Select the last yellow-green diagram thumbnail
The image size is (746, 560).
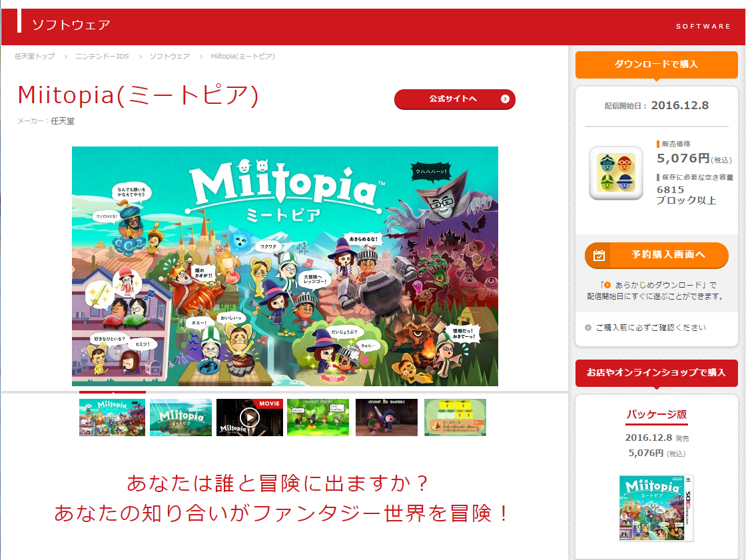click(456, 418)
